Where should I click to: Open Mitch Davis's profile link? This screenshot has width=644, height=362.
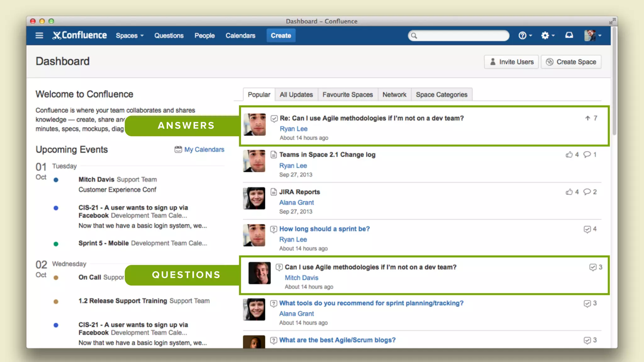(x=302, y=278)
